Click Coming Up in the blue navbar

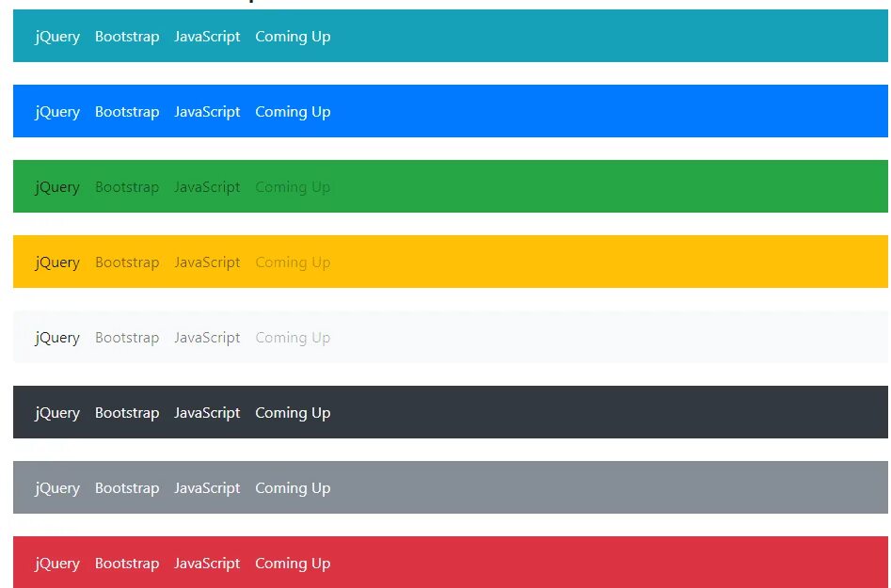click(293, 113)
